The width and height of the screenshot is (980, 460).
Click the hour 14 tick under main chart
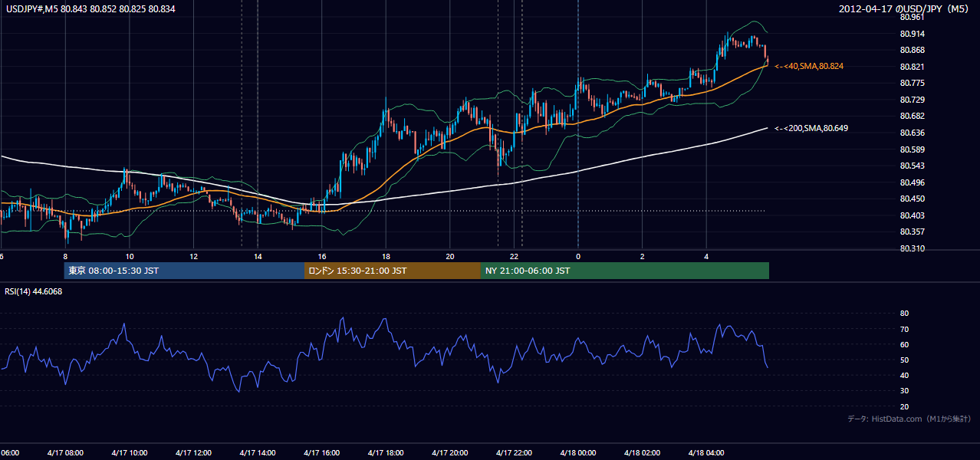click(x=258, y=256)
